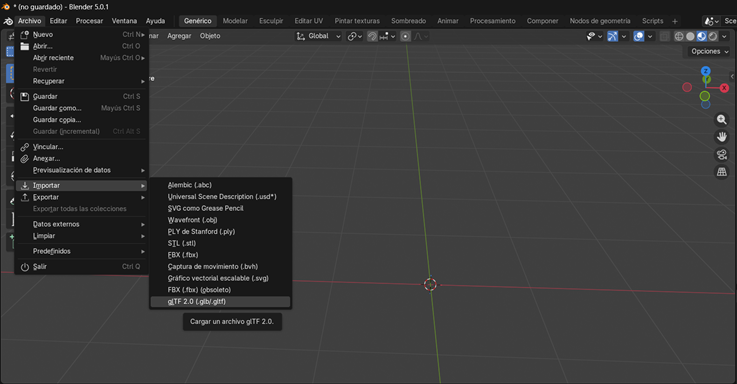Screen dimensions: 737x384
Task: Switch to the Modelar workspace tab
Action: (235, 21)
